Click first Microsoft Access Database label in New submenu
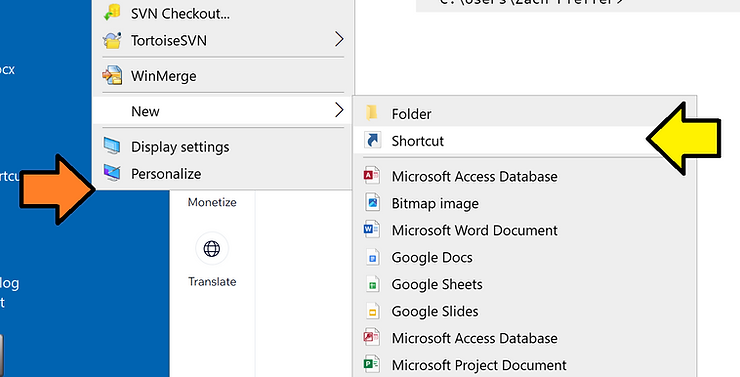Screen dimensions: 740x377 [x=474, y=176]
